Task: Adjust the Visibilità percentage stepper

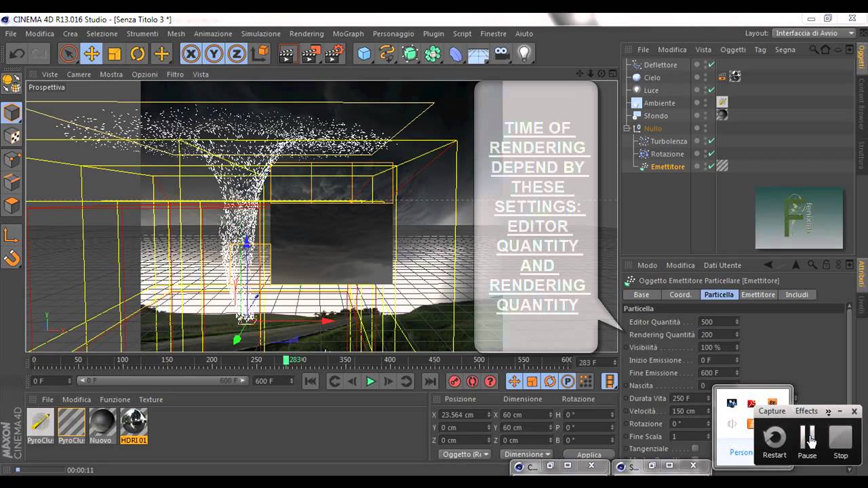Action: tap(737, 348)
